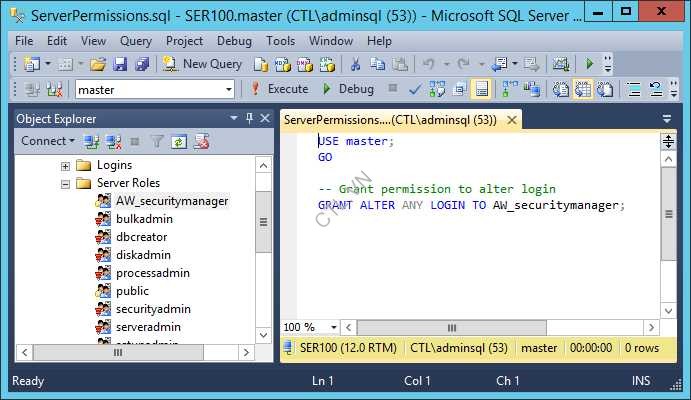Click the Open File folder icon
691x400 pixels.
(98, 63)
